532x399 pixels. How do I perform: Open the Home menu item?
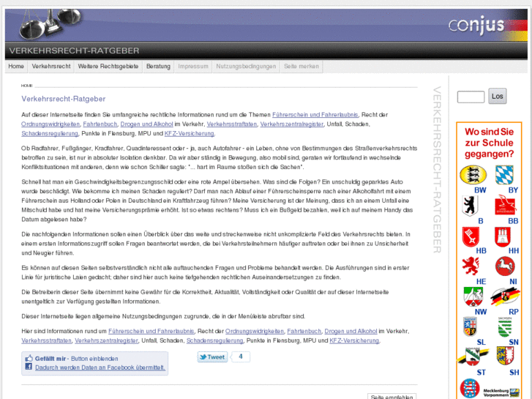[x=16, y=66]
